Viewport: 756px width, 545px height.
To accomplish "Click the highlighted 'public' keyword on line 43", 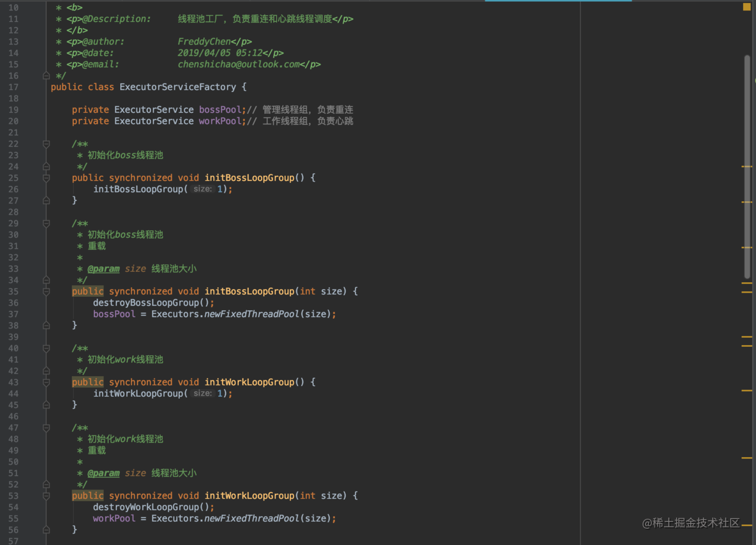I will click(x=88, y=382).
